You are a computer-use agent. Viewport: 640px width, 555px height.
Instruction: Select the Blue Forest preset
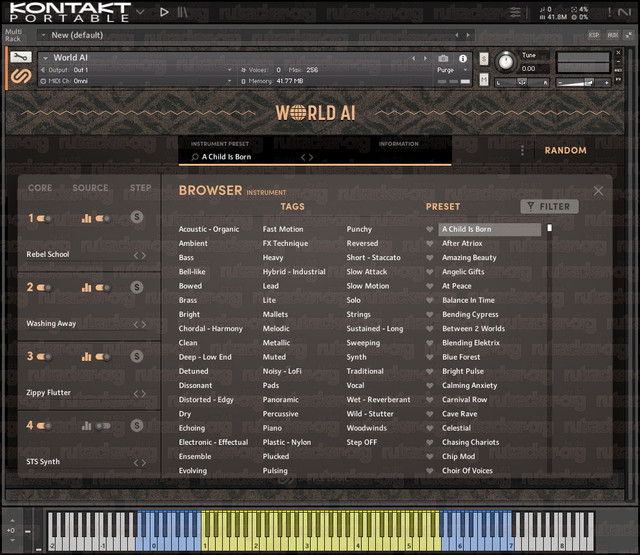click(461, 357)
